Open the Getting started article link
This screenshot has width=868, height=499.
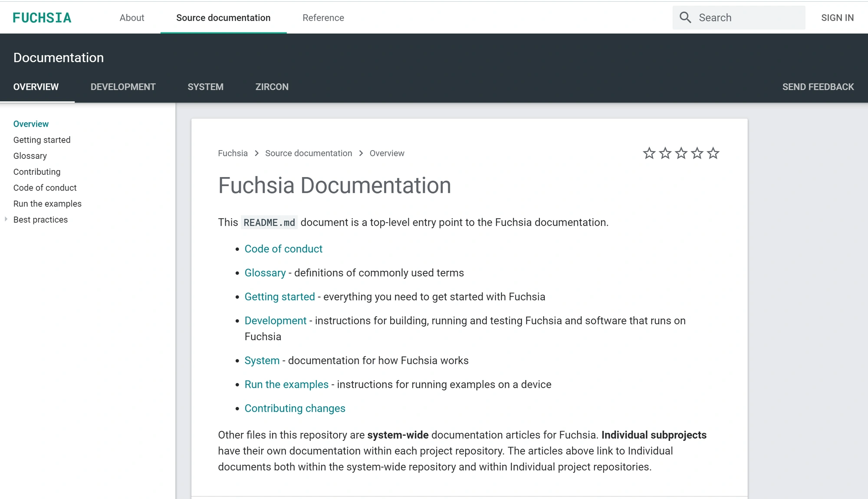(279, 297)
